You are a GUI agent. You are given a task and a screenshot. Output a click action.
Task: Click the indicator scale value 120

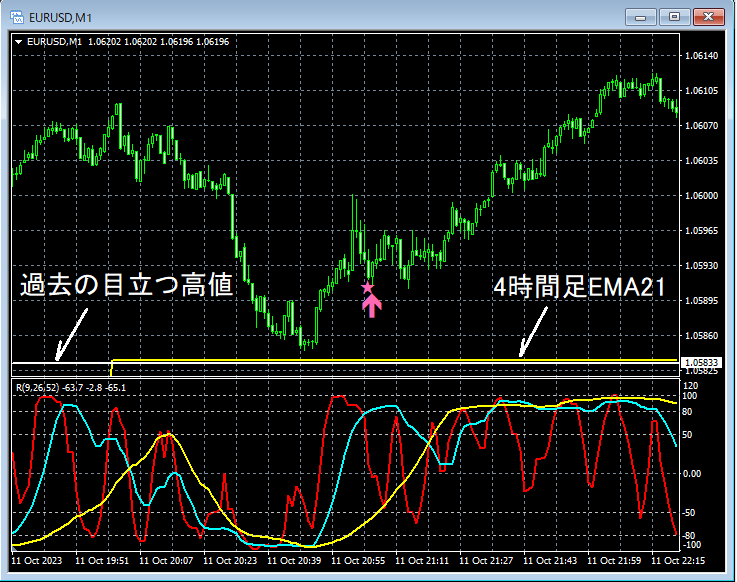(690, 386)
